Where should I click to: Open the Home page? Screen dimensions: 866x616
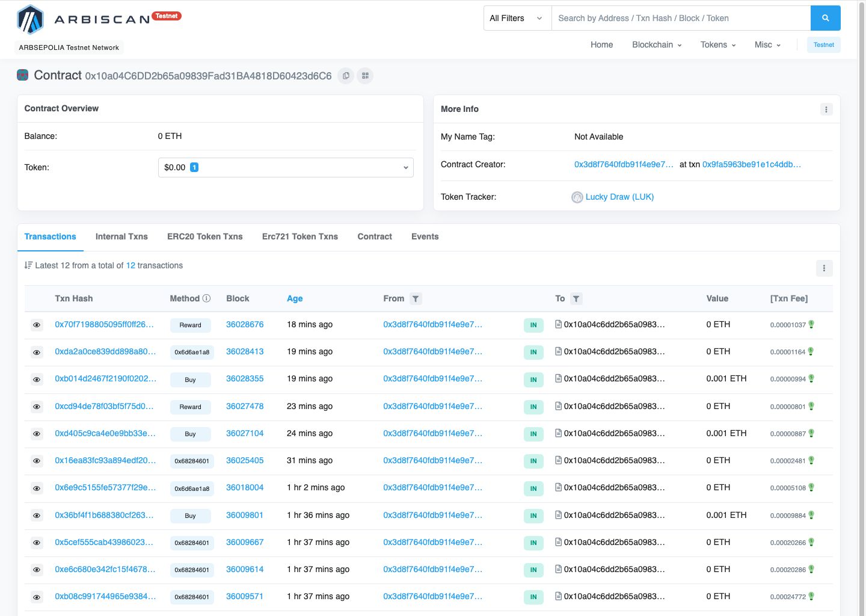point(601,45)
